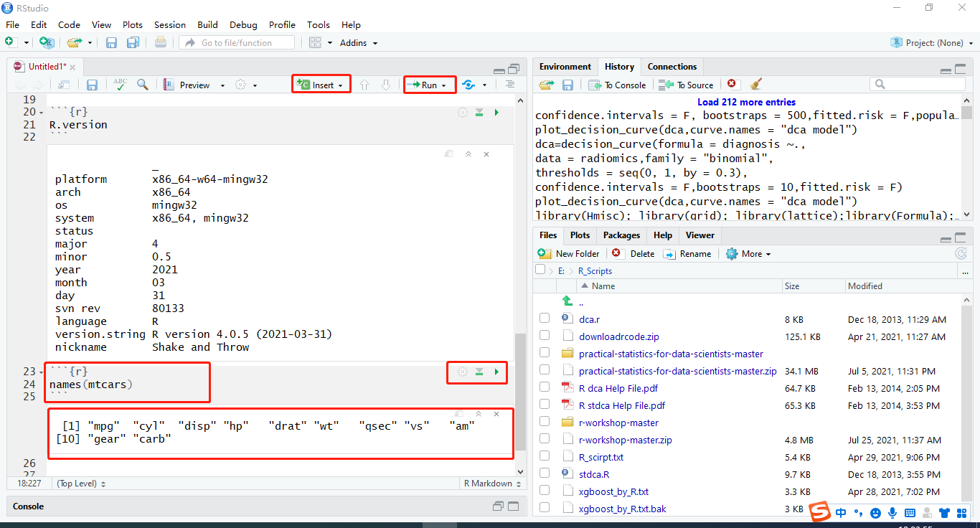Save the Untitled1 document
This screenshot has height=528, width=980.
point(93,84)
